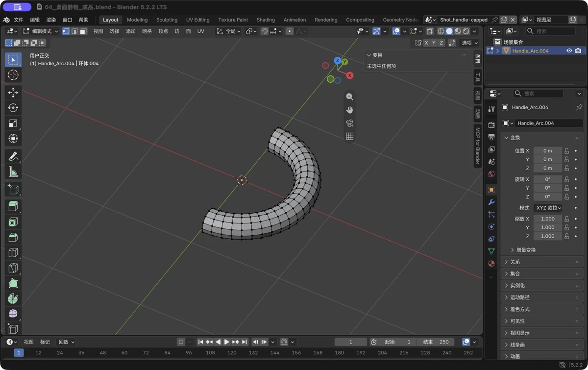588x370 pixels.
Task: Click the 选项 button in viewport header
Action: pyautogui.click(x=469, y=43)
